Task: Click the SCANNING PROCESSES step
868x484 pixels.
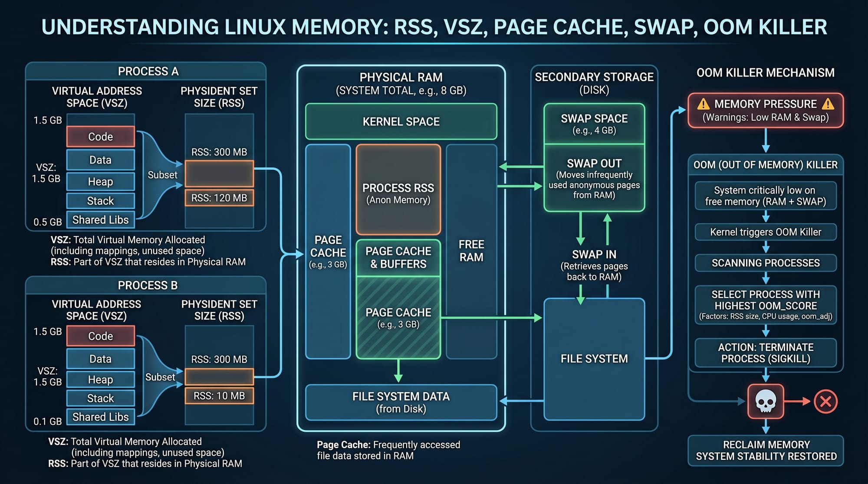Action: click(x=766, y=263)
